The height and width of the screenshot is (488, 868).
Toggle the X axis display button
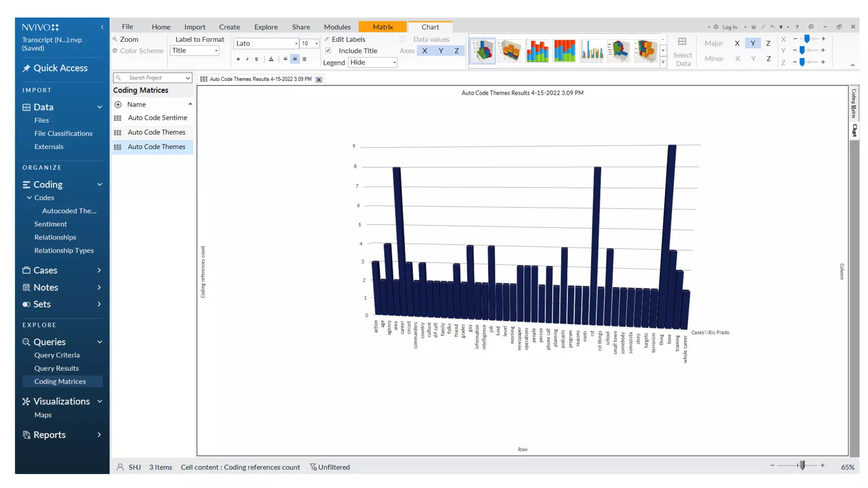click(425, 51)
